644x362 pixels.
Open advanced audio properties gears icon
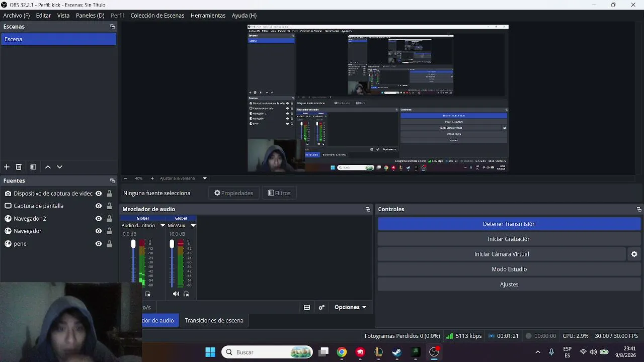[322, 307]
